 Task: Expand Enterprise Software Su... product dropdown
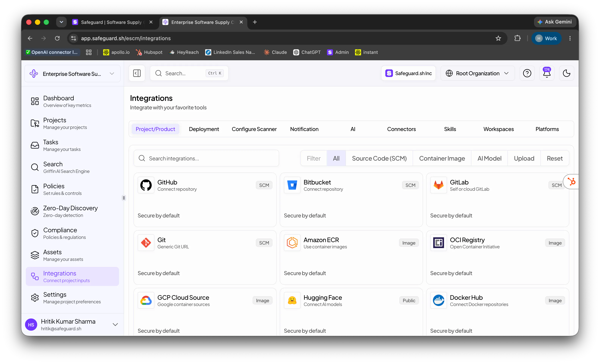click(72, 74)
